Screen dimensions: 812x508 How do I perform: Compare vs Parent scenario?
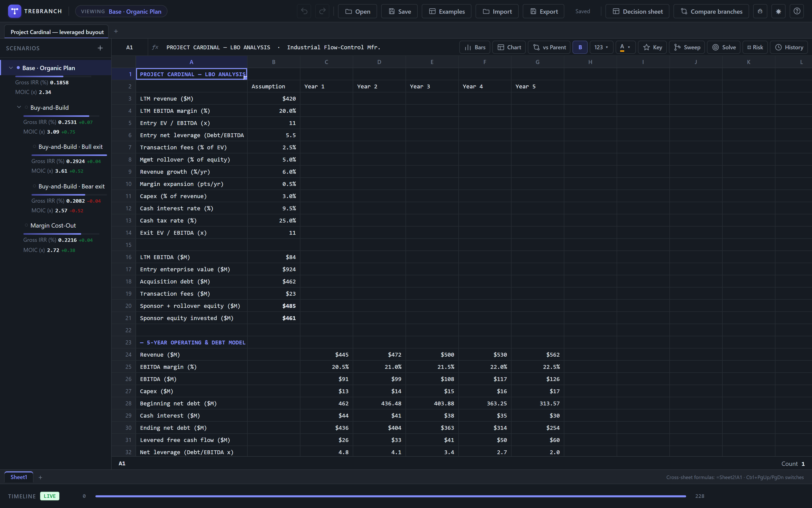[549, 47]
